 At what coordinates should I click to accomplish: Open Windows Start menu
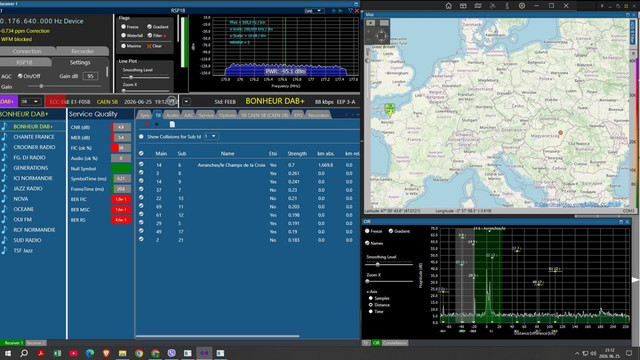coord(8,353)
